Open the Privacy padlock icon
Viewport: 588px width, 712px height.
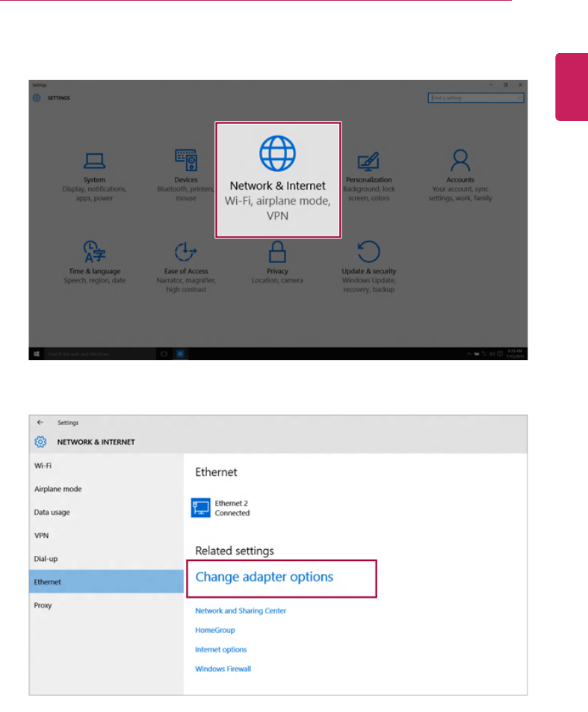[x=277, y=252]
